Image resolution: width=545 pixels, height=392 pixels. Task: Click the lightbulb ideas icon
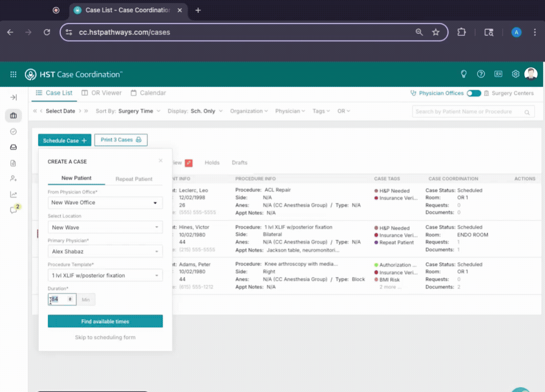tap(463, 74)
